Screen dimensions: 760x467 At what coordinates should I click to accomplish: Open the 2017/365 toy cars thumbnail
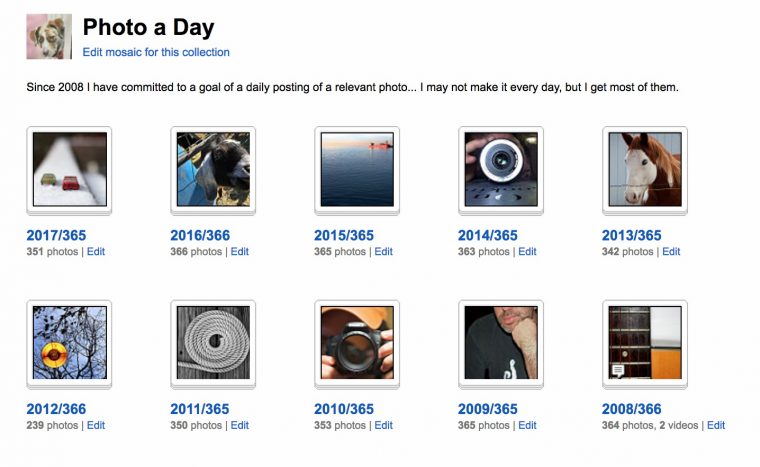point(70,169)
